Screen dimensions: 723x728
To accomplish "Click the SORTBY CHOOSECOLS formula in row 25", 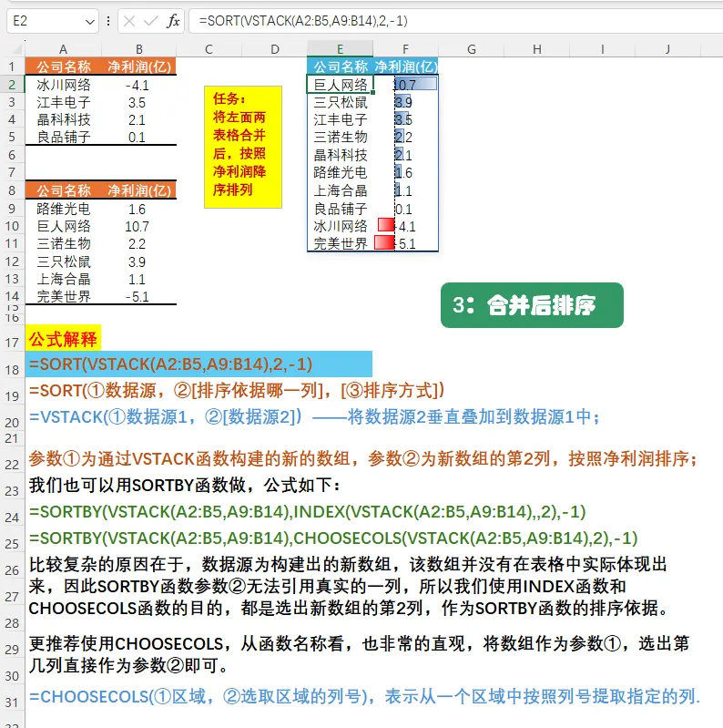I will tap(333, 538).
